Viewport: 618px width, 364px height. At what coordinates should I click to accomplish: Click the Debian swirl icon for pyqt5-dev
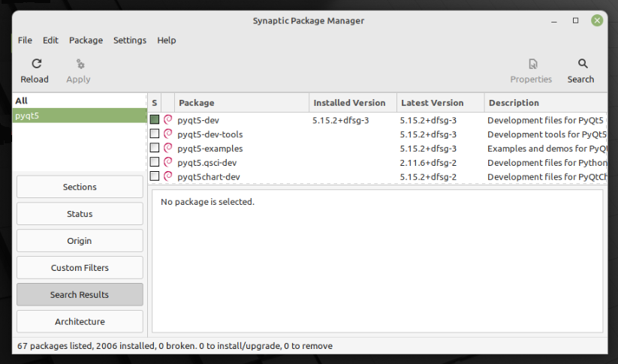[x=168, y=119]
